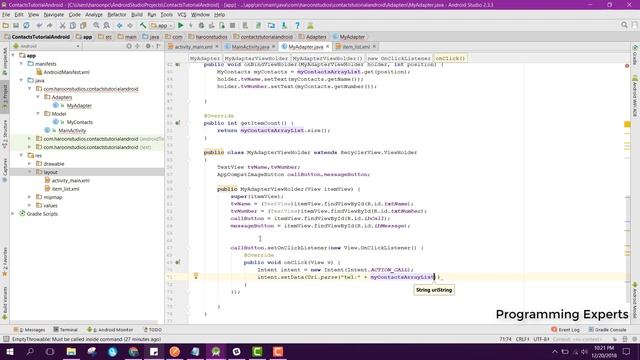This screenshot has width=640, height=360.
Task: Click the MyAdapterViewHolder class breadcrumb
Action: pyautogui.click(x=256, y=58)
